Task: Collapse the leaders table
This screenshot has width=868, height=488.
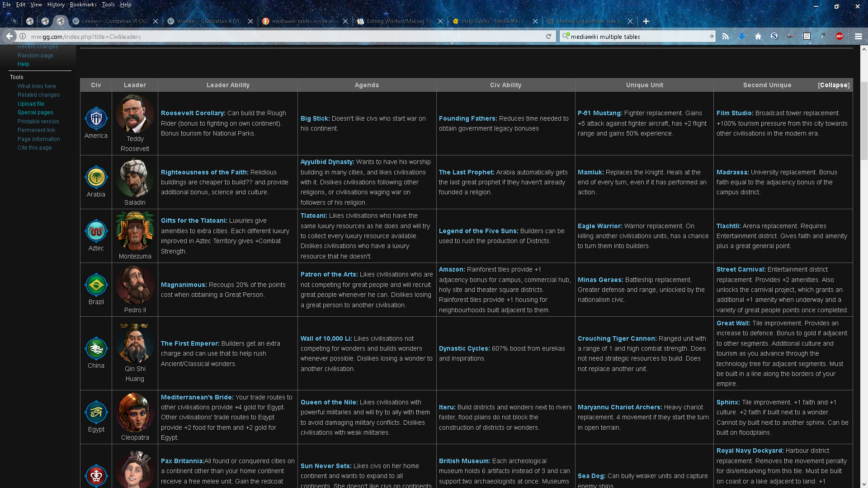Action: [834, 85]
